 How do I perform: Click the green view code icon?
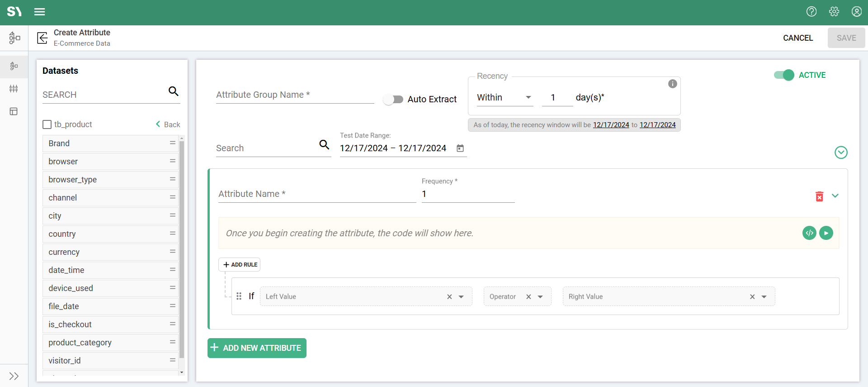[x=809, y=233]
